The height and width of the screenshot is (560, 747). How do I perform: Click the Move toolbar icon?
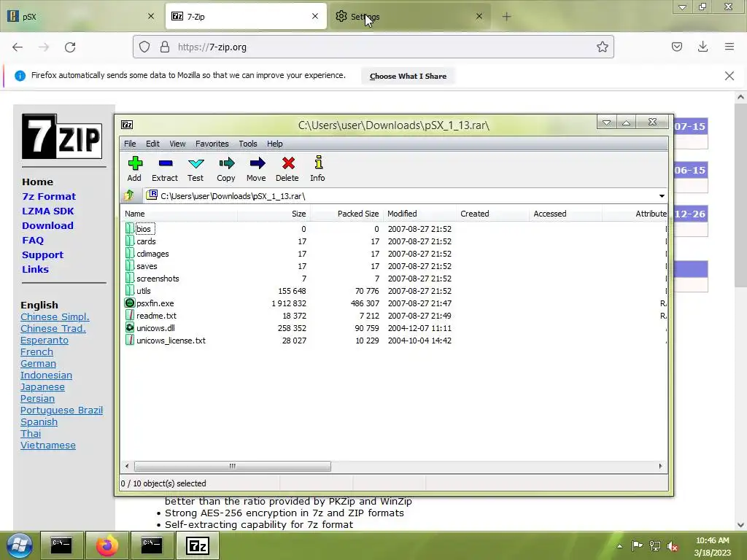(x=257, y=163)
